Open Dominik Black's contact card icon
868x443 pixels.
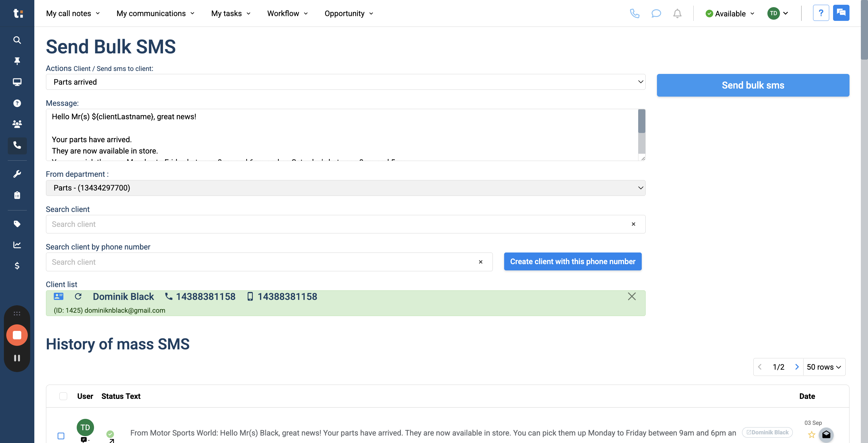pos(58,297)
